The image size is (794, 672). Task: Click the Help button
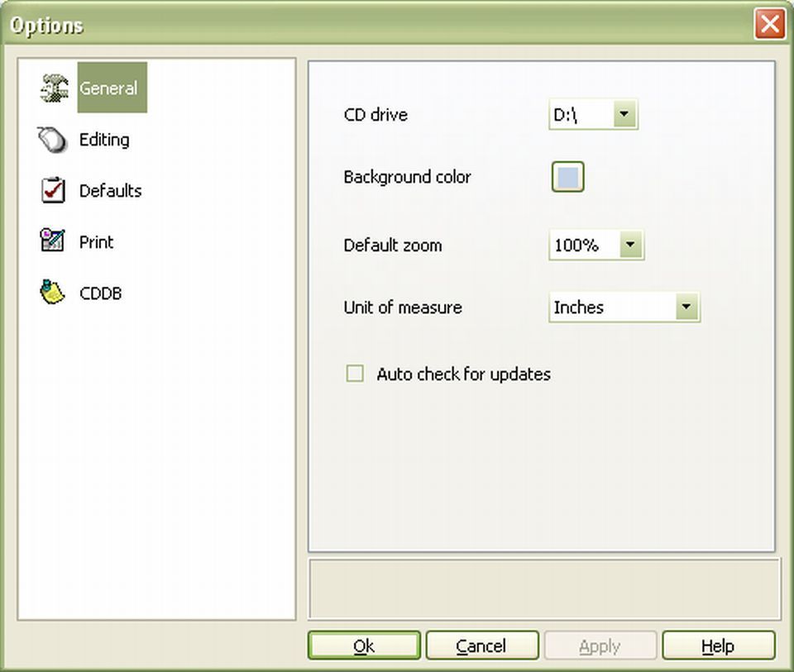tap(718, 646)
